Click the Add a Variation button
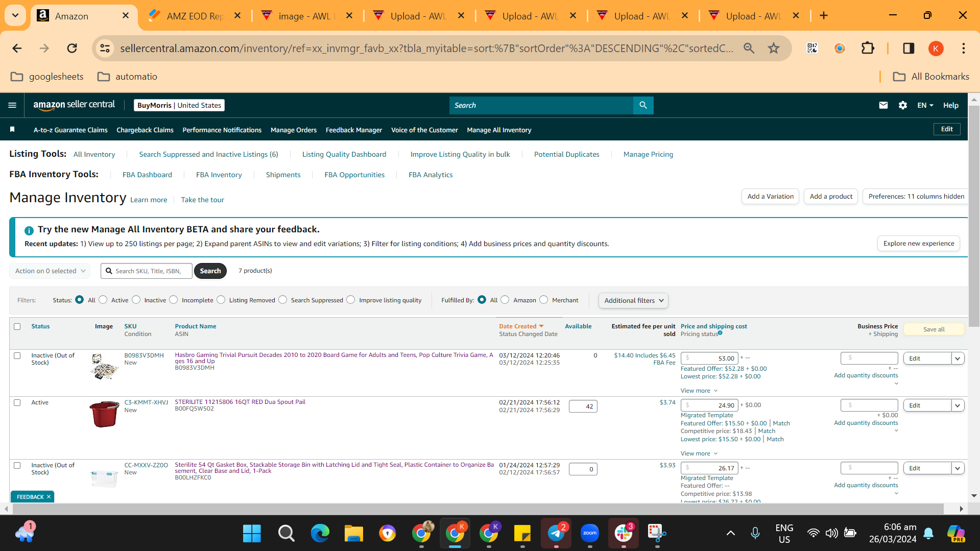This screenshot has height=551, width=980. pos(770,197)
